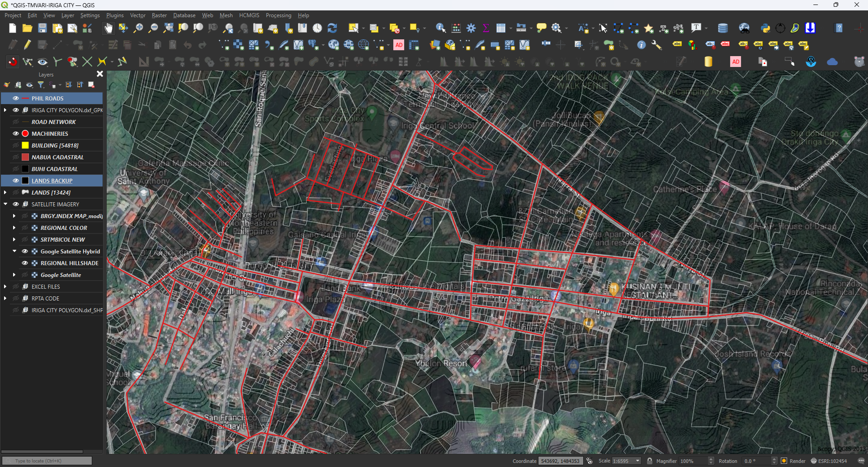Expand the LANDS [13424] layer entry

pos(5,192)
